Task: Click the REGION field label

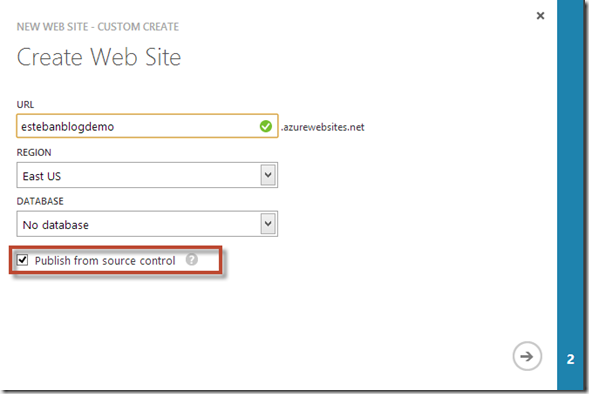Action: [x=34, y=152]
